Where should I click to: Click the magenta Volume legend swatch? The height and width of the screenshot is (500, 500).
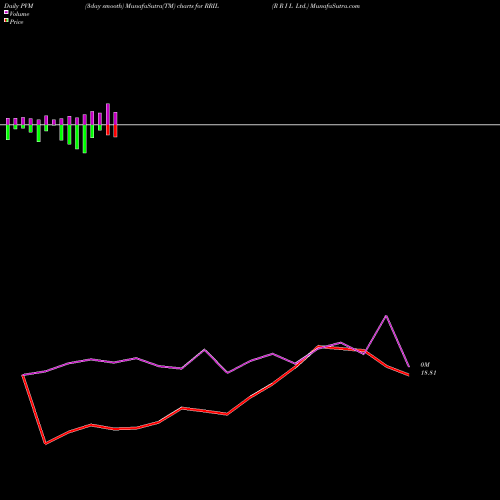click(x=6, y=12)
